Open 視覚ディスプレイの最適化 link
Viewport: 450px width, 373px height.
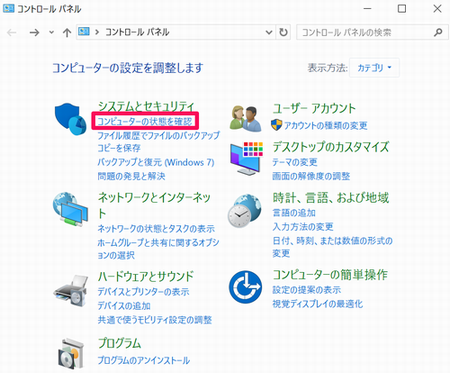(x=318, y=304)
